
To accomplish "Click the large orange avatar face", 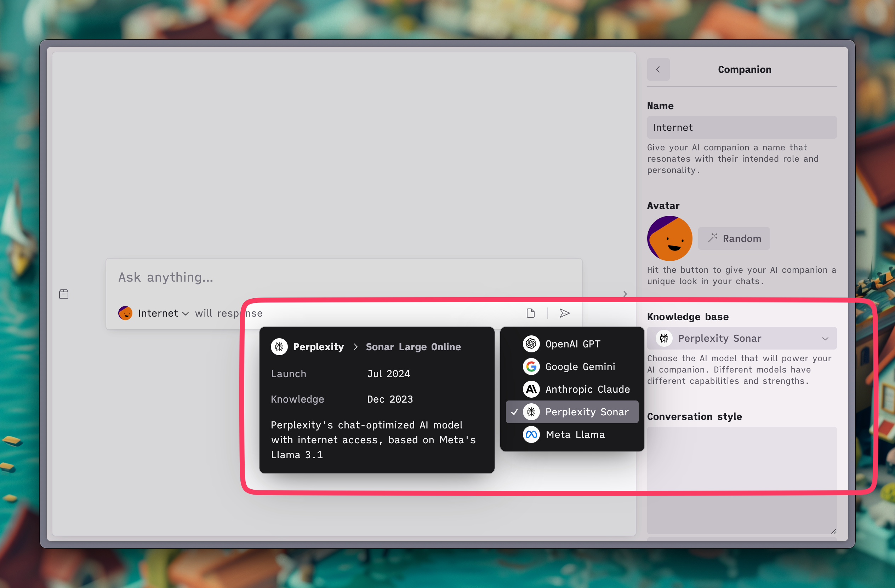I will click(669, 238).
